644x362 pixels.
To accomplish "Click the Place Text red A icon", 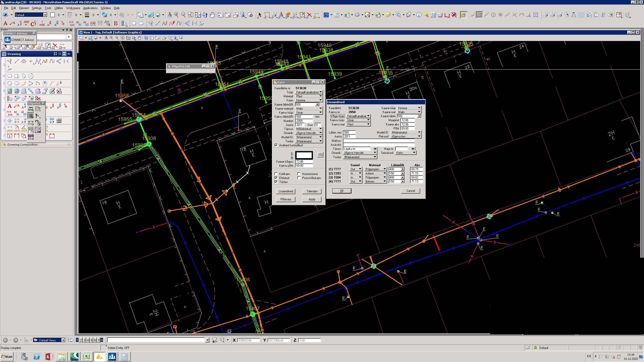I will point(6,24).
